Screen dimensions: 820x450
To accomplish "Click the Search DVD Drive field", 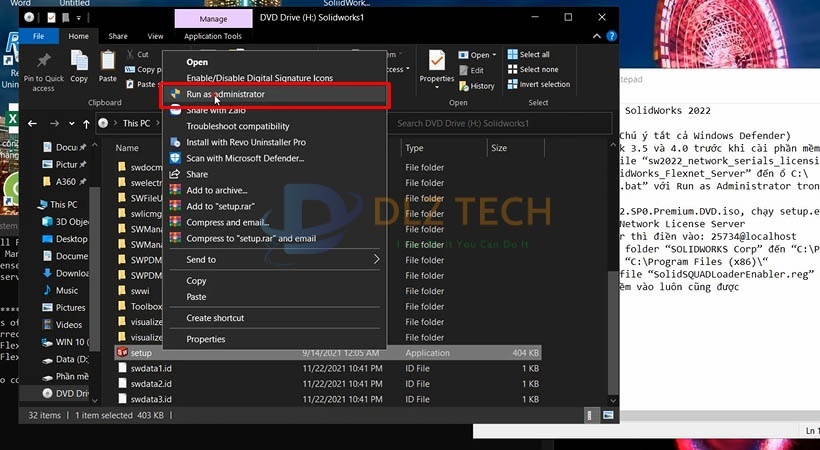I will [x=499, y=123].
